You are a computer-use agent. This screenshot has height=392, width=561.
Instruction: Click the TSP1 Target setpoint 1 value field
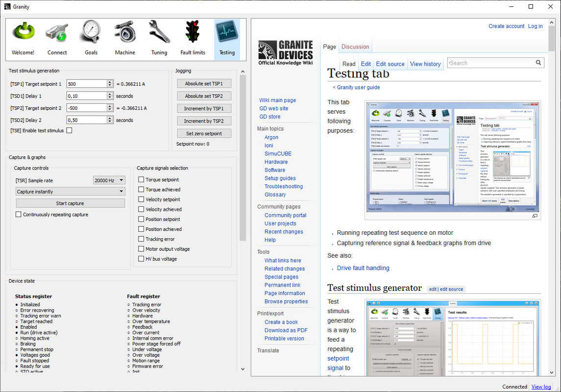(87, 84)
